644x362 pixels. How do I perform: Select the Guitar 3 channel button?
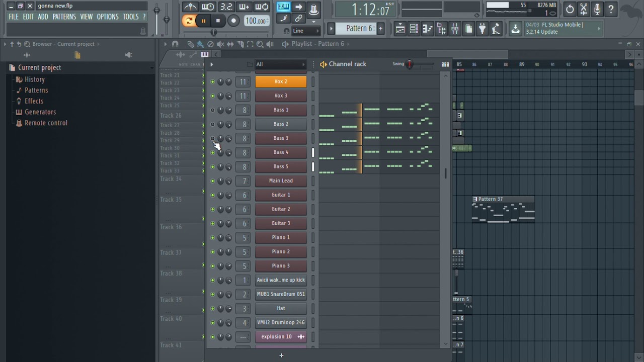click(281, 223)
